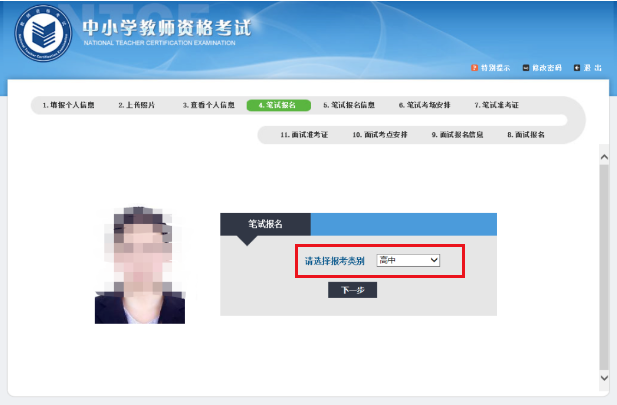Click the scrollbar down arrow
Screen dimensions: 617x405
602,378
